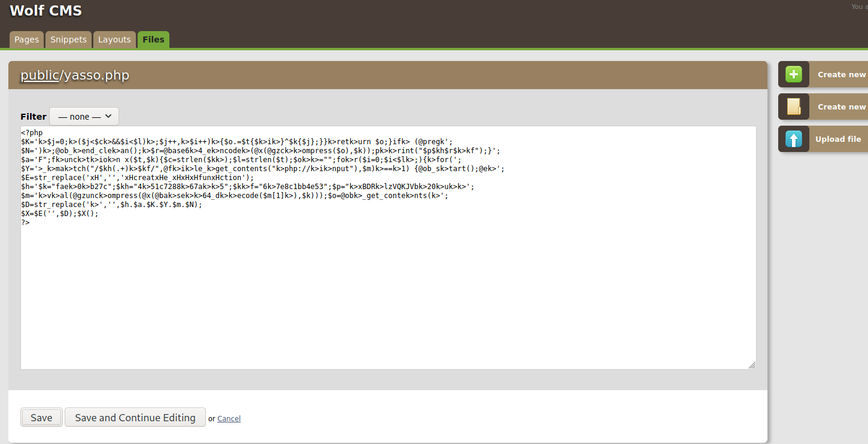The image size is (868, 444).
Task: Click the line starting with $E=str_replace
Action: pyautogui.click(x=137, y=178)
